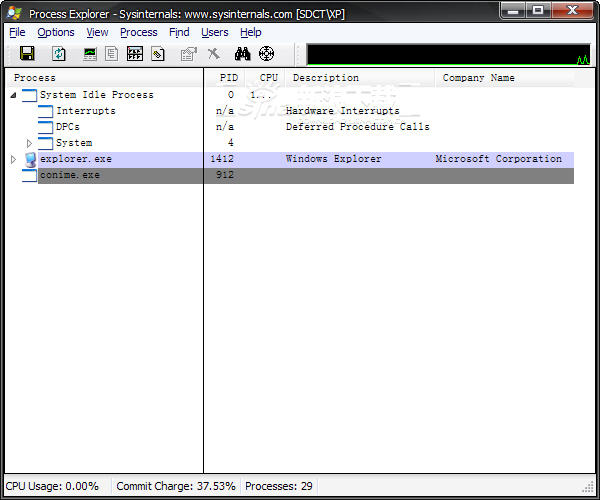Sort by the Description column header

(360, 78)
